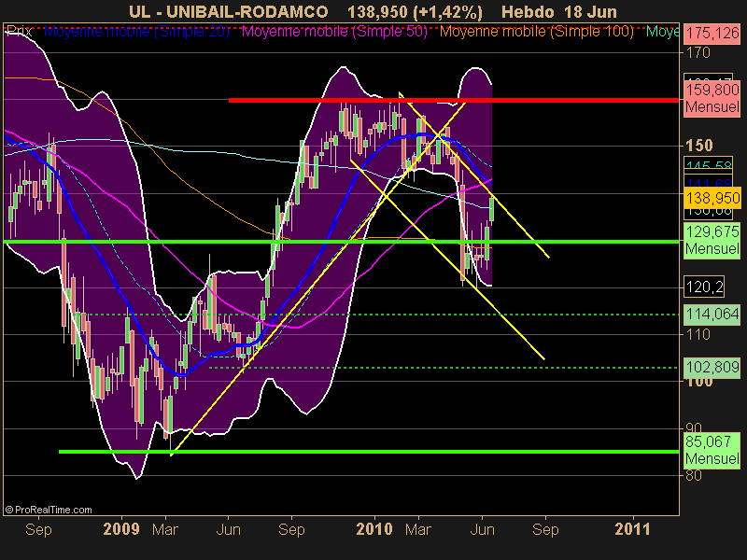Viewport: 747px width, 560px height.
Task: Click the 110 price axis tick
Action: [698, 334]
